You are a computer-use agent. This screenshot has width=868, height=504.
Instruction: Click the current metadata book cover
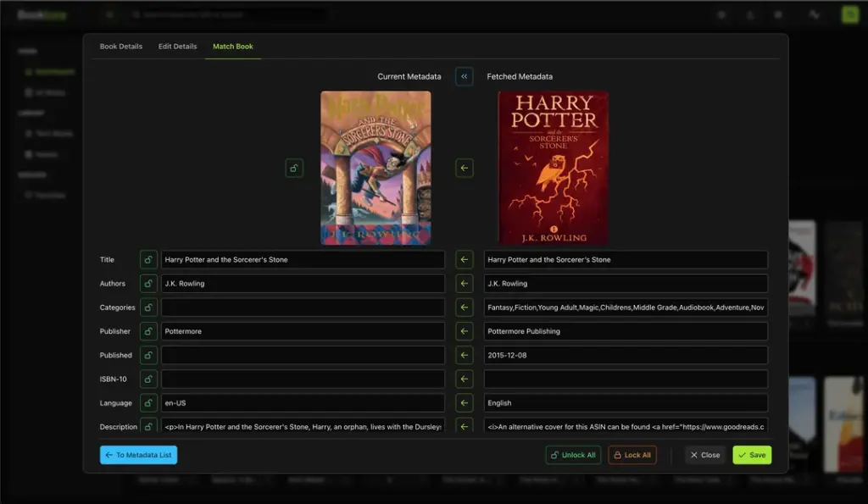click(376, 168)
